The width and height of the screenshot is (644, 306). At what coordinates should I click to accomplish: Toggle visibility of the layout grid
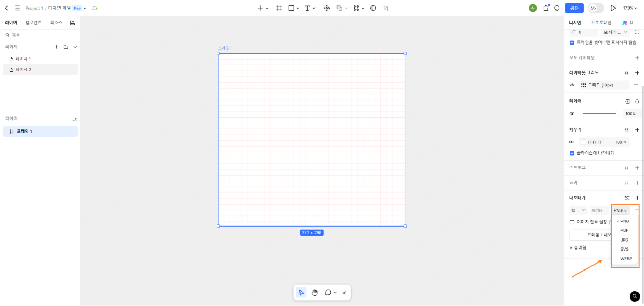click(572, 85)
